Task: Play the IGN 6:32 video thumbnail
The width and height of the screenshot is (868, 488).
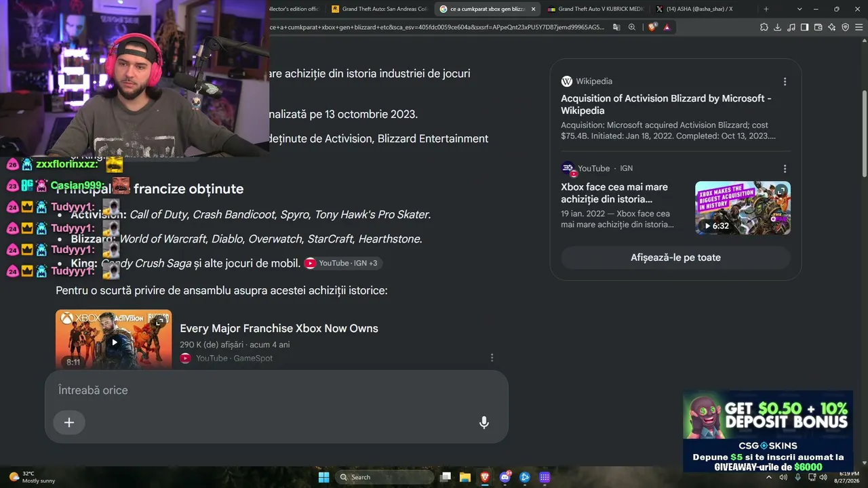Action: 743,207
